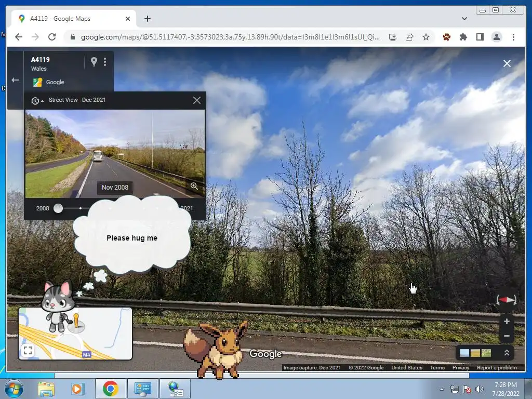532x399 pixels.
Task: Click the image thumbnails near expand arrow
Action: (475, 353)
